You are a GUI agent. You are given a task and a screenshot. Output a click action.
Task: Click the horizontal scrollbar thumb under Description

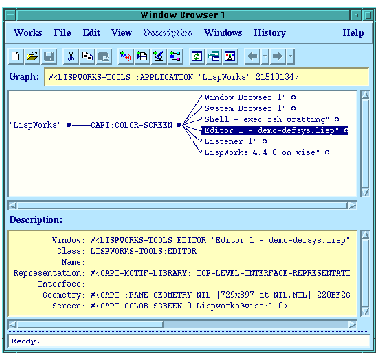[90, 324]
